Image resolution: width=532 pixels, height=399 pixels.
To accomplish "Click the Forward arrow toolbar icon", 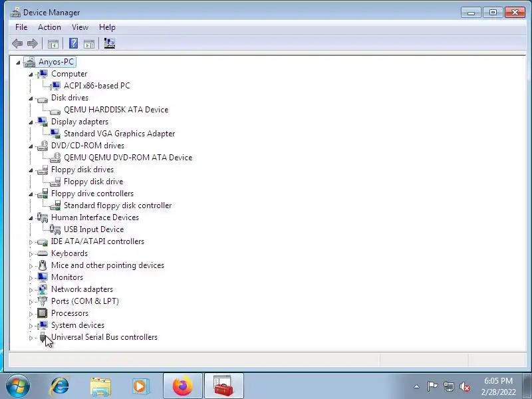I will (x=33, y=43).
